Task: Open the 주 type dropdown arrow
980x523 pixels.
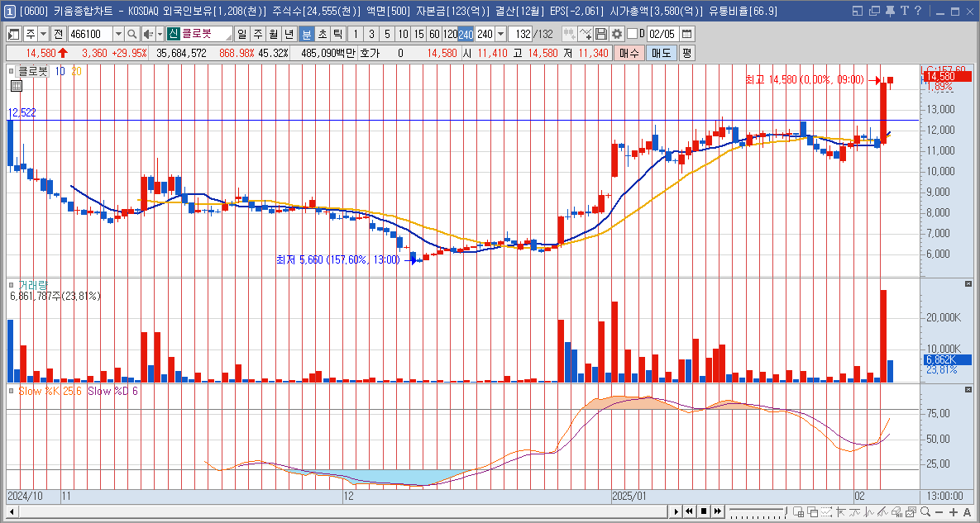Action: (43, 35)
